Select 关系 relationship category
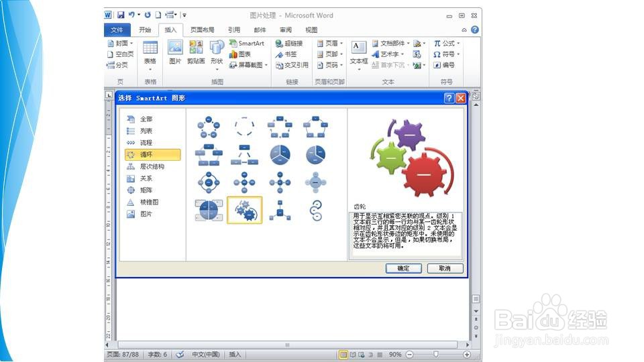This screenshot has width=644, height=362. pyautogui.click(x=152, y=178)
